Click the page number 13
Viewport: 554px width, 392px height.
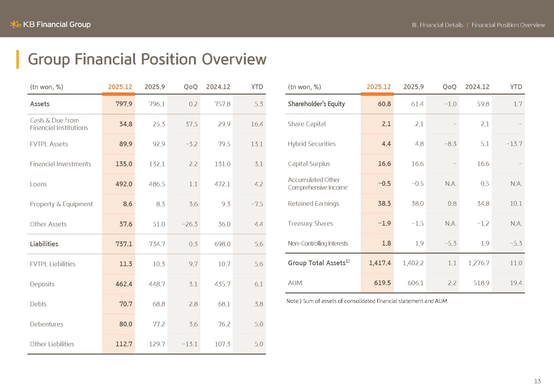click(537, 381)
